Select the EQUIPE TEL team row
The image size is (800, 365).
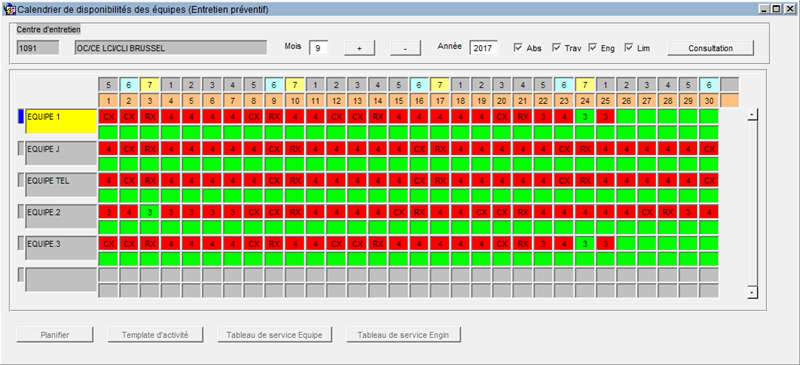(x=61, y=184)
